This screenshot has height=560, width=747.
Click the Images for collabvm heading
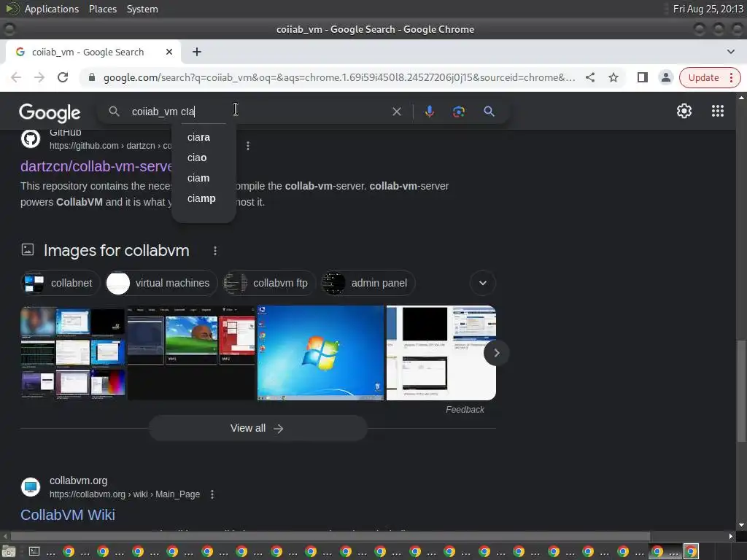click(x=116, y=251)
